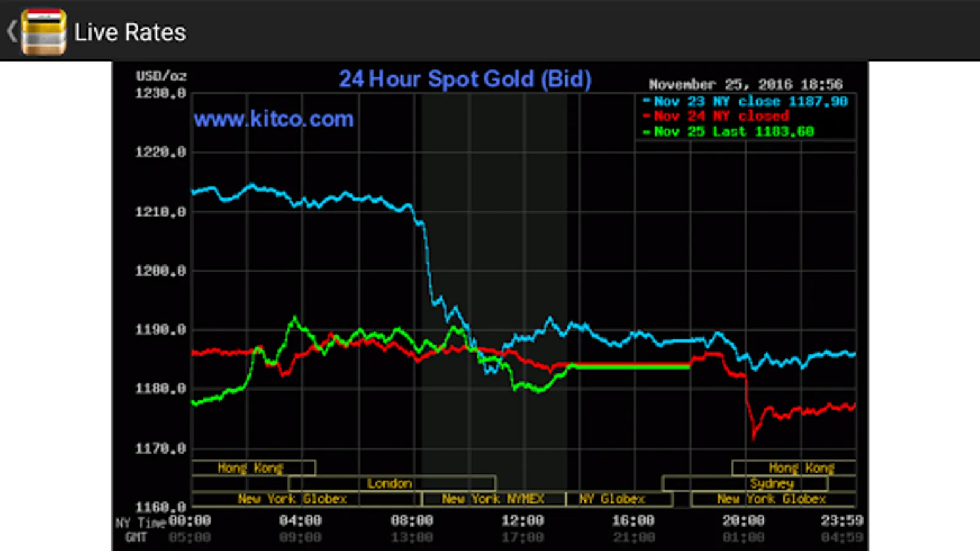The width and height of the screenshot is (980, 551).
Task: Tap the Nov 25 Last 1183.60 legend
Action: [728, 131]
